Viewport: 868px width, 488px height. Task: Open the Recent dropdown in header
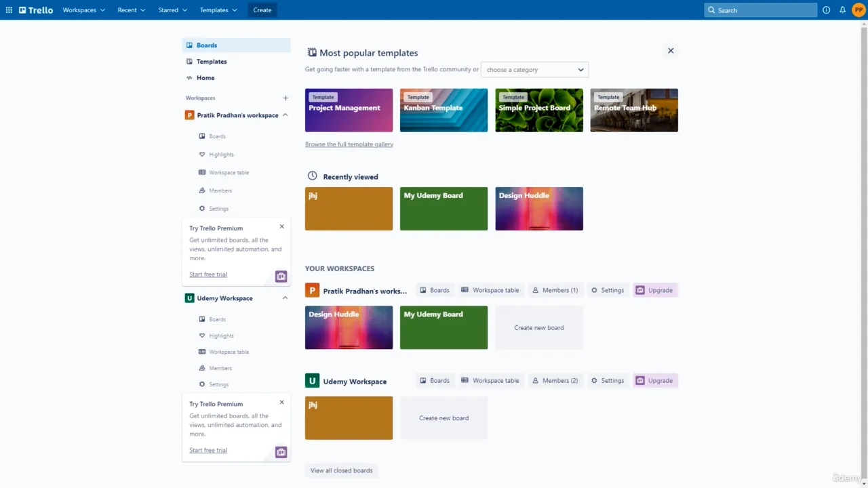coord(131,10)
